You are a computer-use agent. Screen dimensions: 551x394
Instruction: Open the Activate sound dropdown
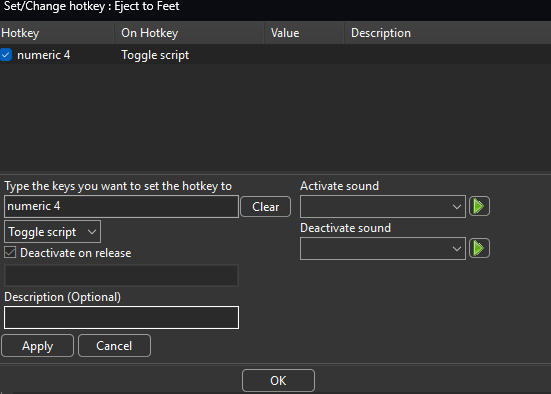[383, 206]
